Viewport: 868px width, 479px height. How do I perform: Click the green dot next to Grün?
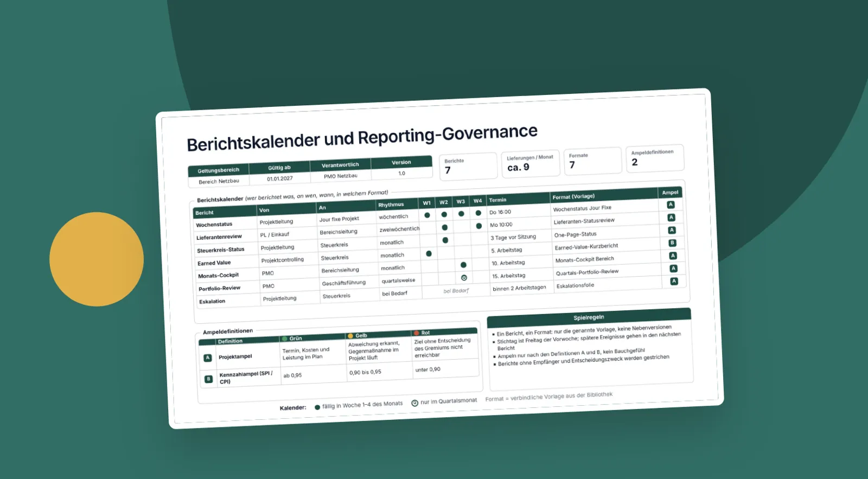[x=284, y=339]
